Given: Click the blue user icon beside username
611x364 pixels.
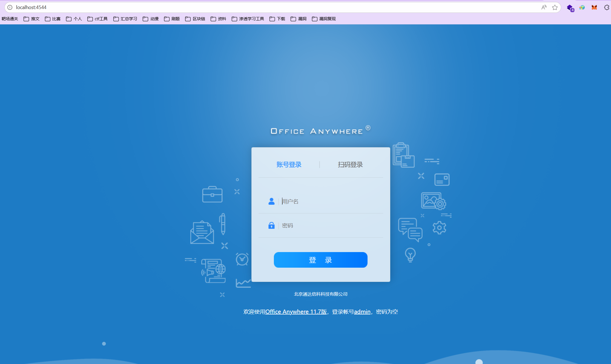Looking at the screenshot, I should coord(271,201).
